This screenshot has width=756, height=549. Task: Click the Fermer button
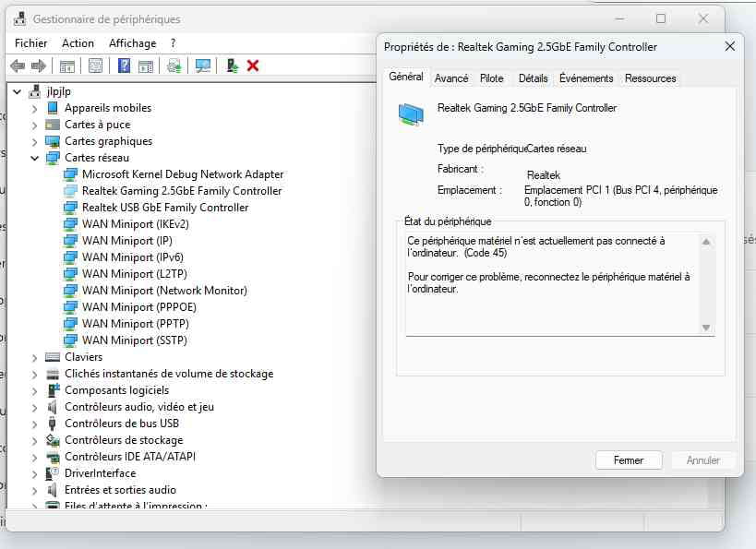coord(629,459)
